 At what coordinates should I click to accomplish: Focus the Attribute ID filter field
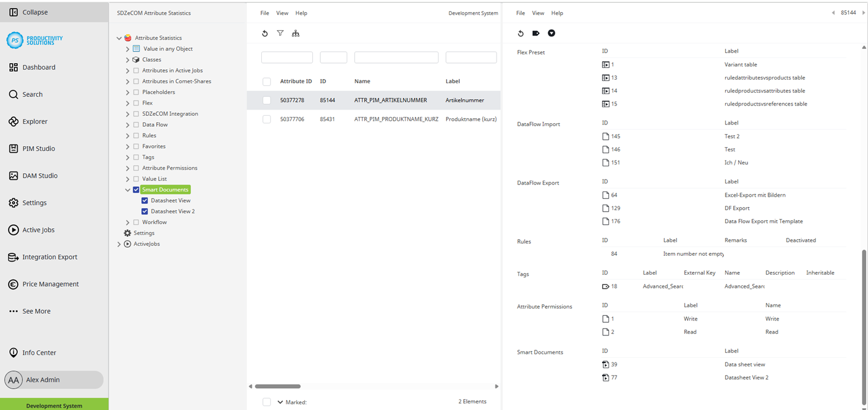[x=287, y=57]
